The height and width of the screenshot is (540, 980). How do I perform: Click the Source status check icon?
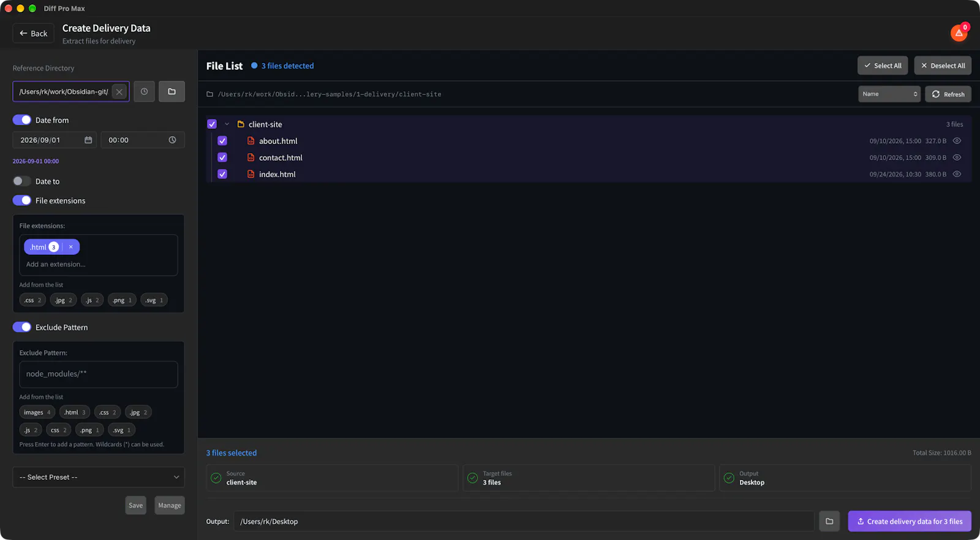216,478
